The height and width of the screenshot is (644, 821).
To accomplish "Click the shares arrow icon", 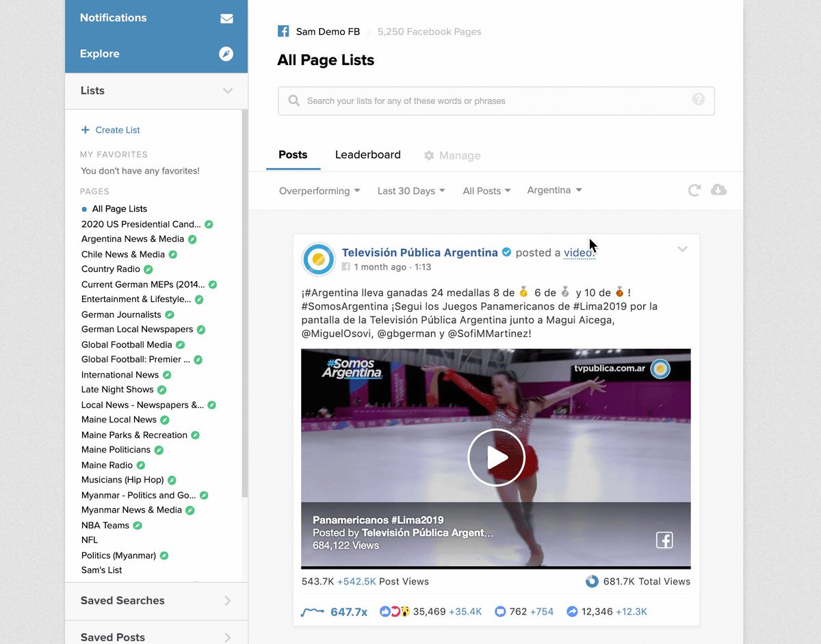I will (x=572, y=612).
